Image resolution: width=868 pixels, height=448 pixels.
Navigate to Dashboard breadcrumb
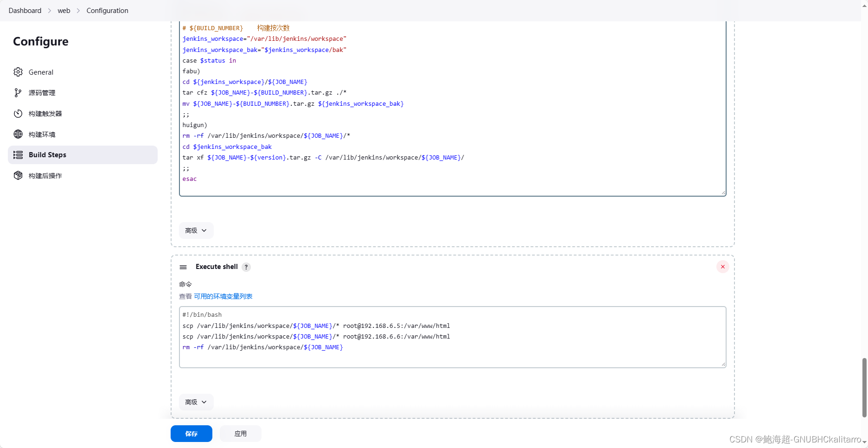tap(25, 10)
